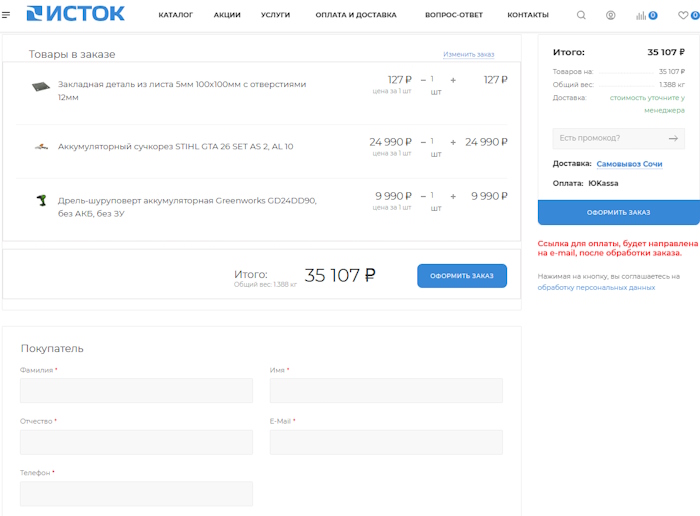The height and width of the screenshot is (516, 700).
Task: Decrease quantity of STIHL GTA 26 pruner
Action: click(x=423, y=142)
